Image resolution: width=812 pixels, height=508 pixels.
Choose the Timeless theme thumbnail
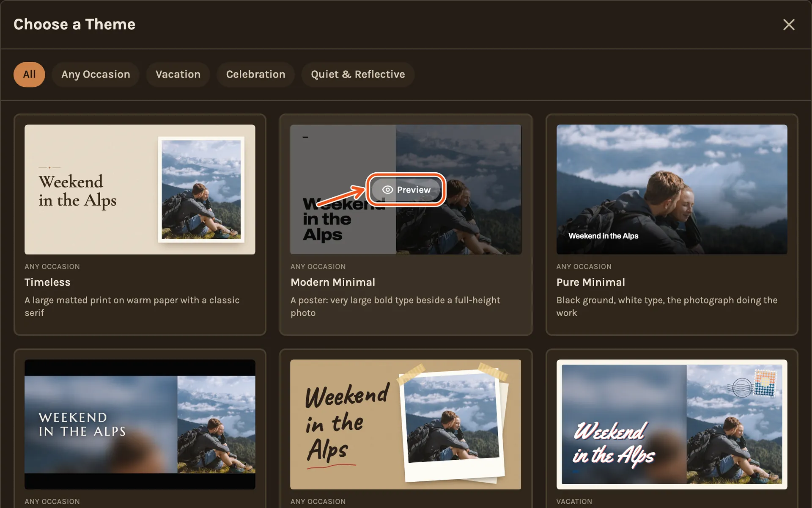140,189
